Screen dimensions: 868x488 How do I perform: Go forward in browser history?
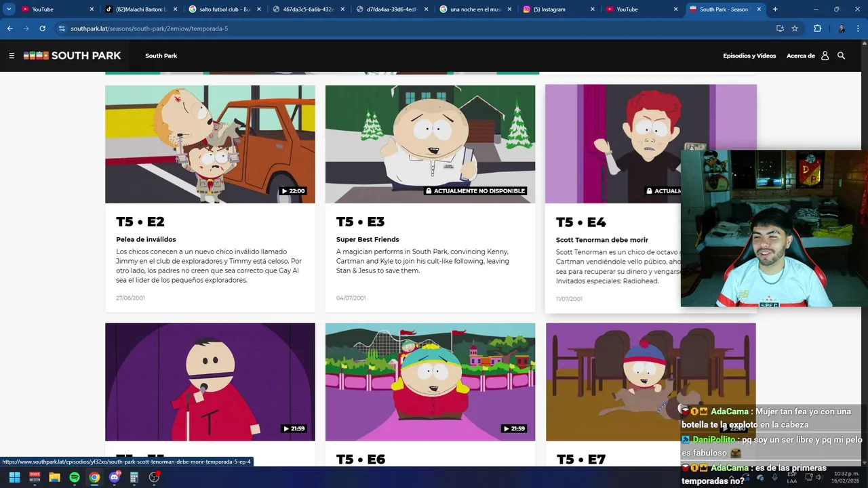[x=26, y=28]
